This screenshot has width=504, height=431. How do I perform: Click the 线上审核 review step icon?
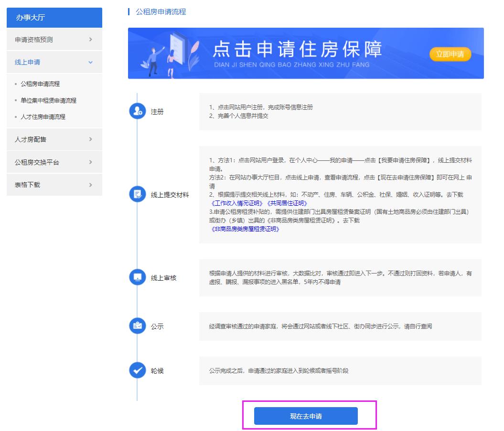coord(137,277)
